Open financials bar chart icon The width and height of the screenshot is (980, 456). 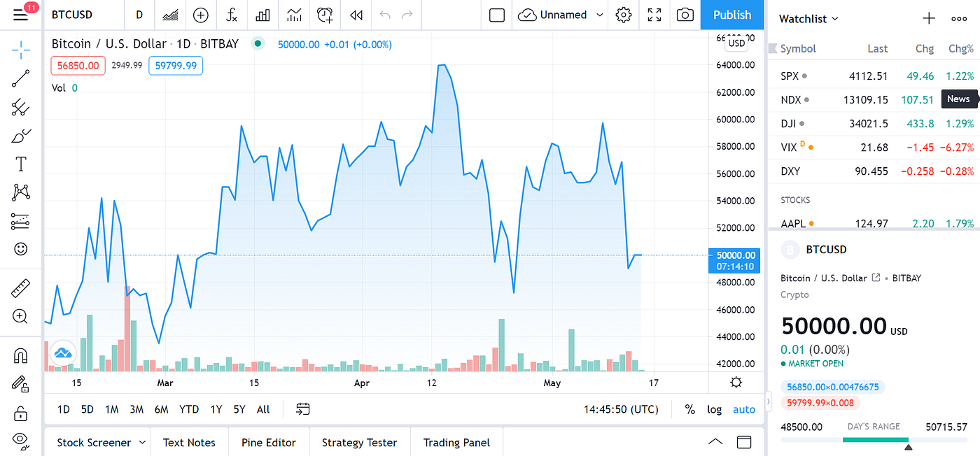[263, 15]
